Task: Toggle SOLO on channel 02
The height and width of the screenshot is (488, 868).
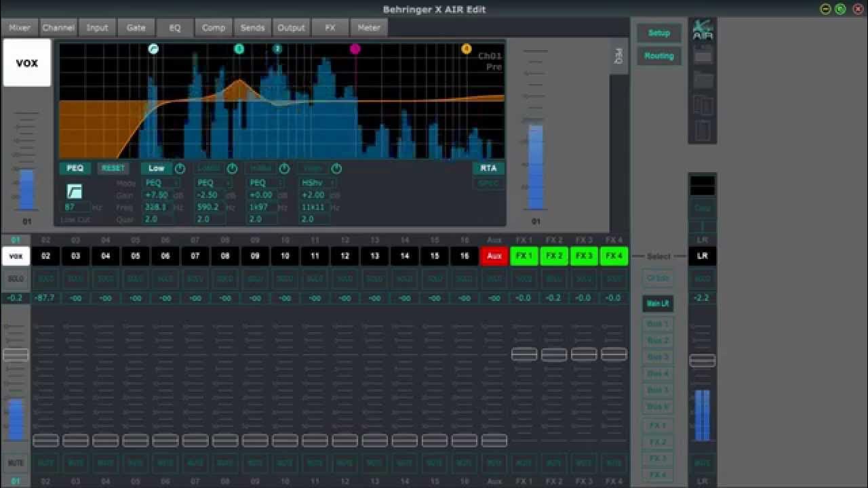Action: tap(45, 279)
